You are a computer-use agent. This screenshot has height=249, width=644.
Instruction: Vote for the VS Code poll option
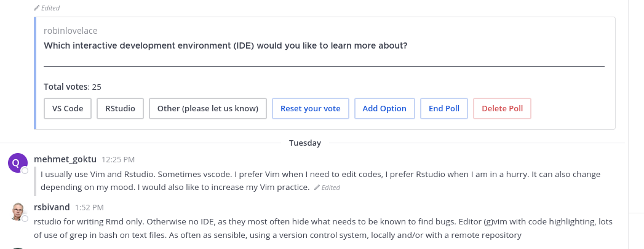click(x=68, y=108)
